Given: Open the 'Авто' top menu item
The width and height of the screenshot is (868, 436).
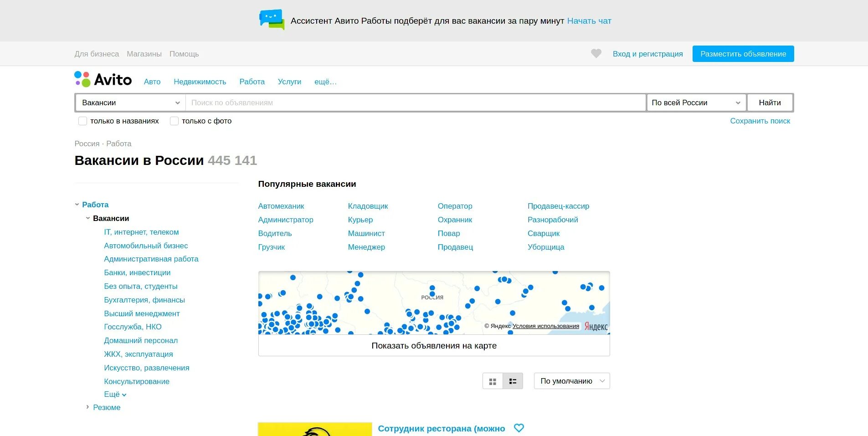Looking at the screenshot, I should (152, 82).
